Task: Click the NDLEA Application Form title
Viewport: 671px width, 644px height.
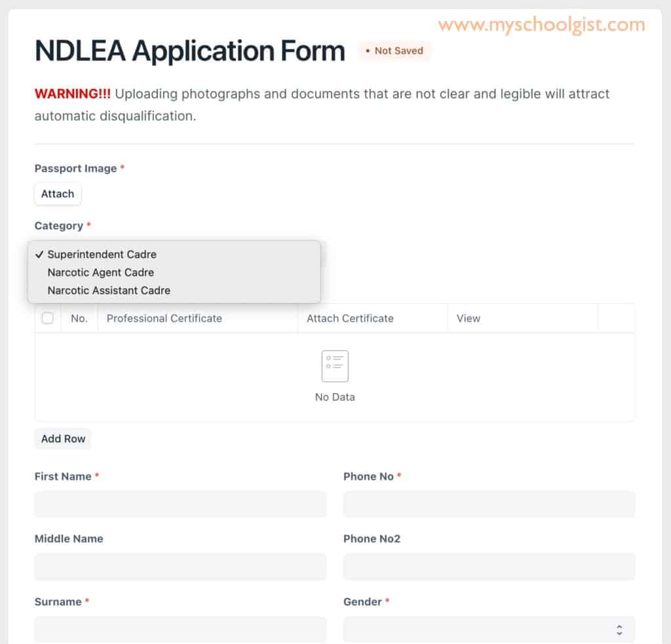Action: pos(190,51)
